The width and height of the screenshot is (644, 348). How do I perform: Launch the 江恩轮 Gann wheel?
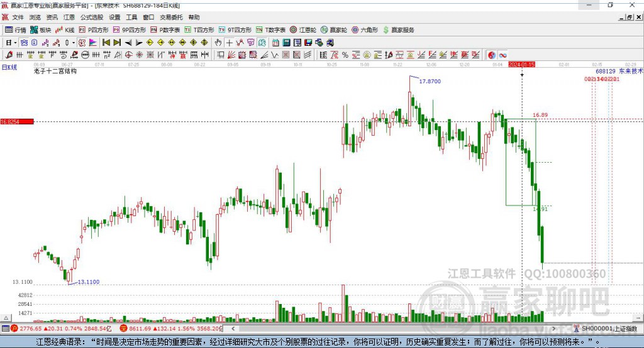pyautogui.click(x=303, y=30)
